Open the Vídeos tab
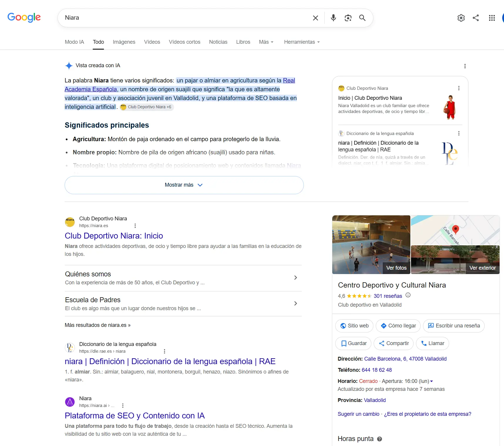This screenshot has height=446, width=504. pos(152,42)
